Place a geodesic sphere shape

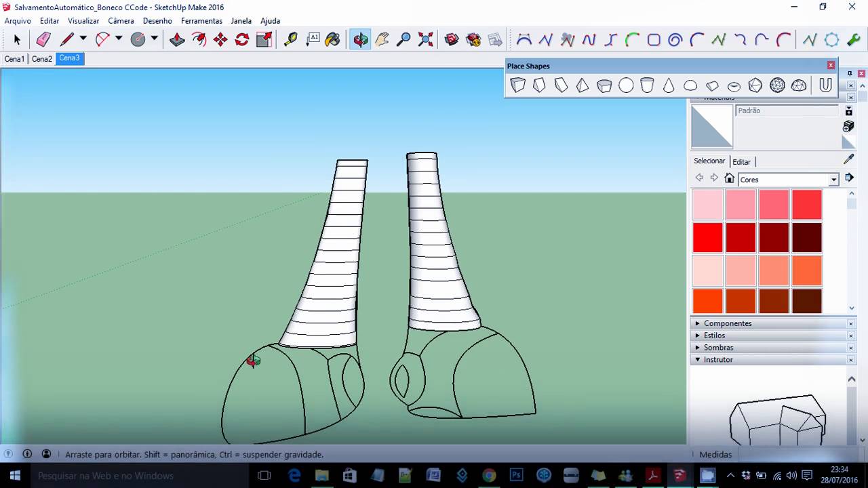coord(777,85)
